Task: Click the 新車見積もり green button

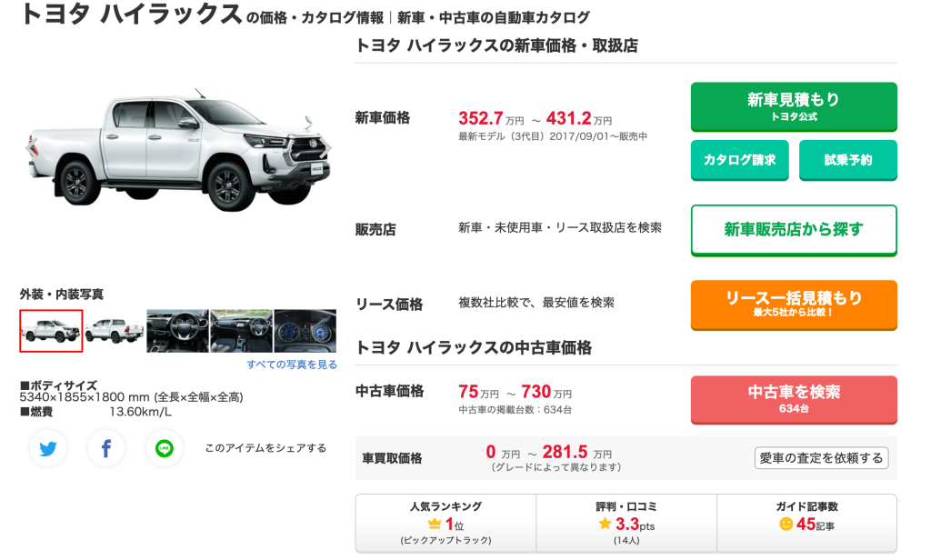Action: (793, 106)
